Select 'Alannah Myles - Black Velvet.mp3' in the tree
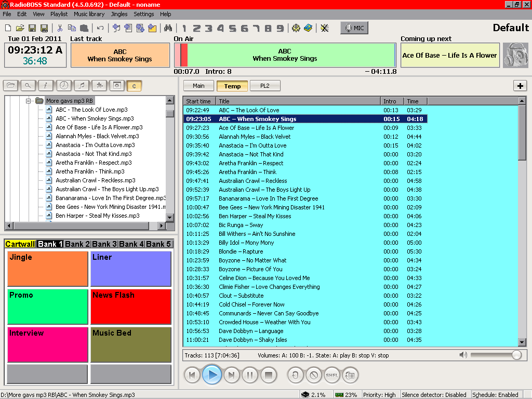This screenshot has height=399, width=532. 97,136
